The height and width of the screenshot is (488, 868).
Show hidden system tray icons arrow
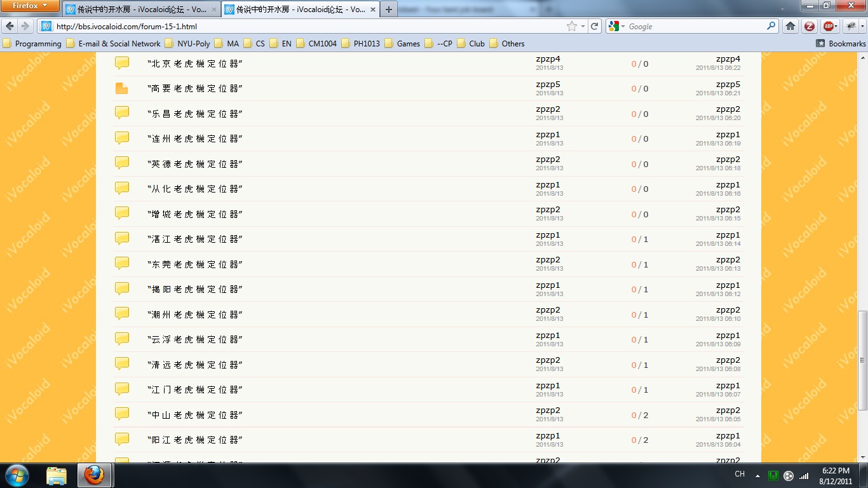click(x=757, y=475)
